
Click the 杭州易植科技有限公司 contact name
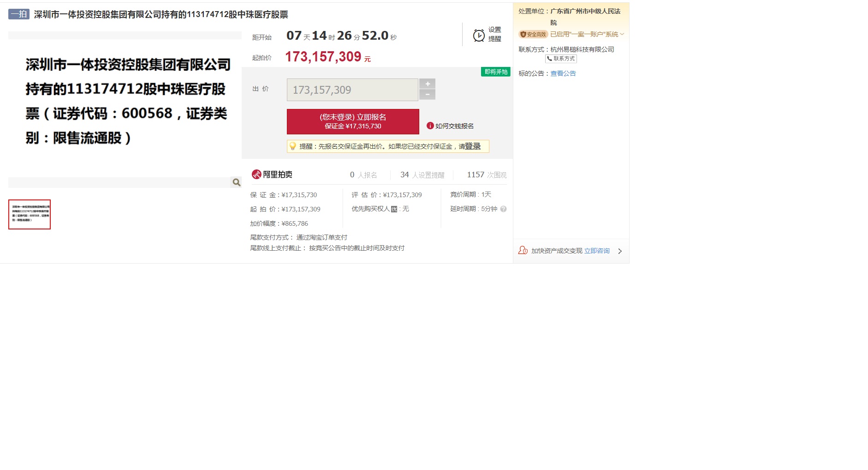(x=582, y=49)
